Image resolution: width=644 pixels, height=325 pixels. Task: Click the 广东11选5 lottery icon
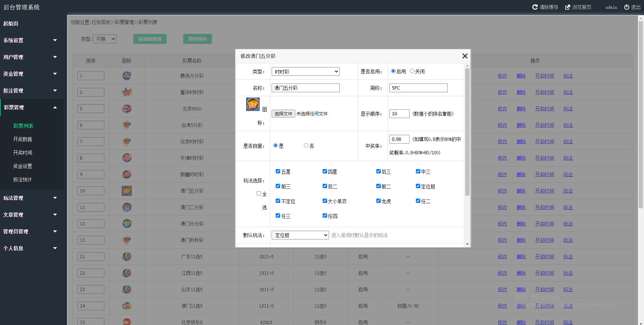coord(126,257)
